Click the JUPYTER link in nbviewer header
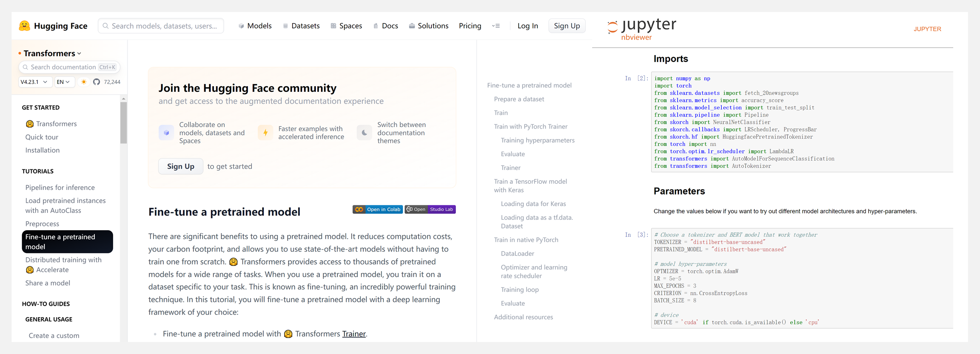 pyautogui.click(x=927, y=29)
